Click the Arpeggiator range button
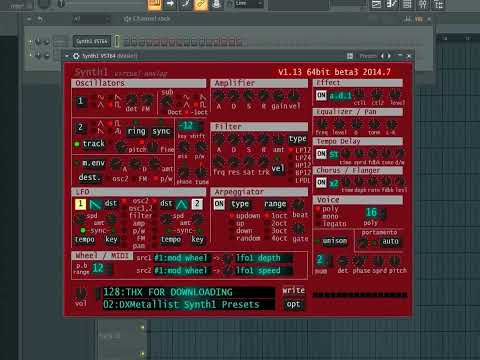 [x=275, y=204]
